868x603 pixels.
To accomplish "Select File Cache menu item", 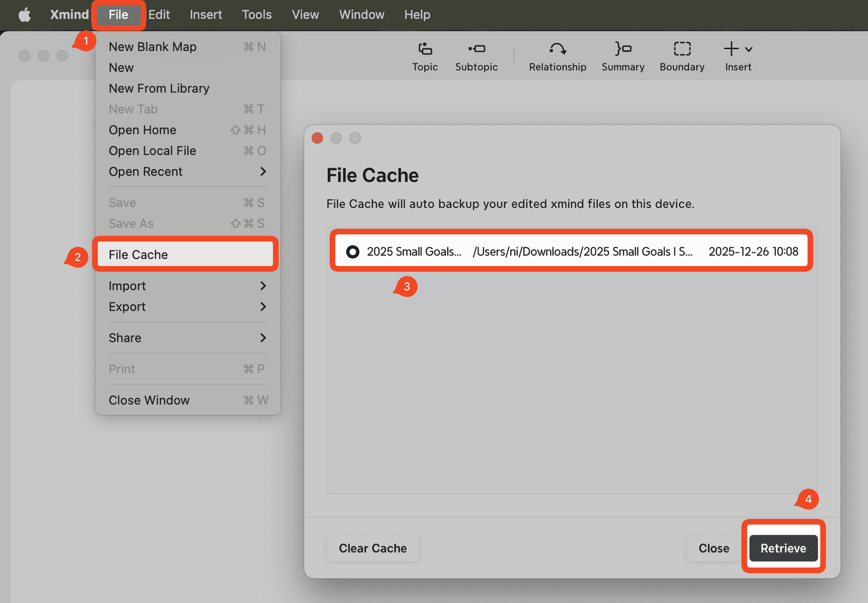I will tap(186, 255).
